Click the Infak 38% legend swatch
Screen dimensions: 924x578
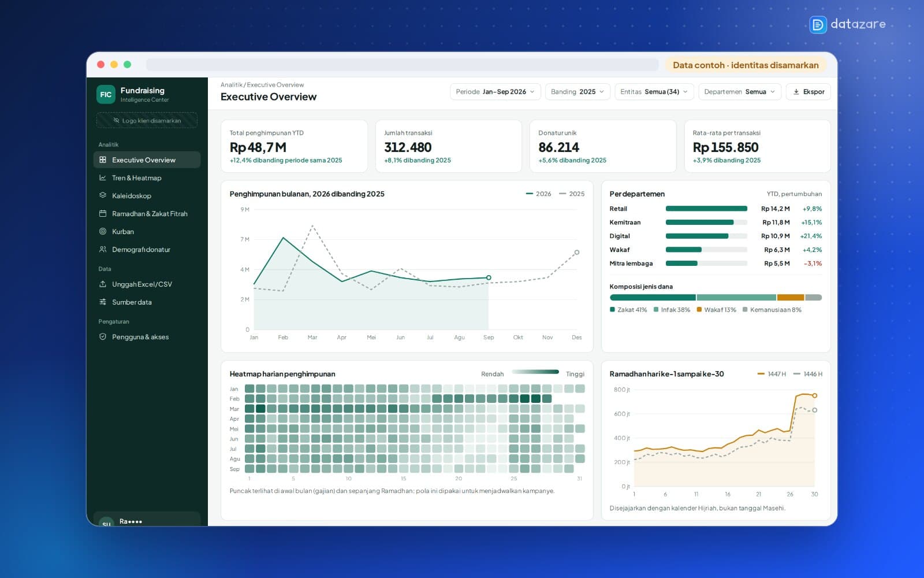pos(656,310)
